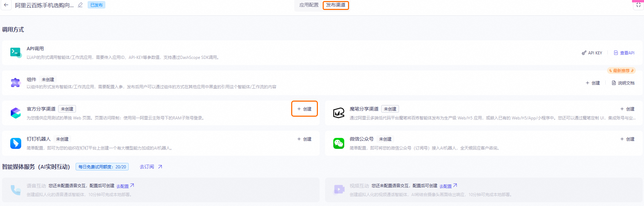The width and height of the screenshot is (644, 206).
Task: Click the 官方分享渠道 logo icon
Action: (x=15, y=113)
